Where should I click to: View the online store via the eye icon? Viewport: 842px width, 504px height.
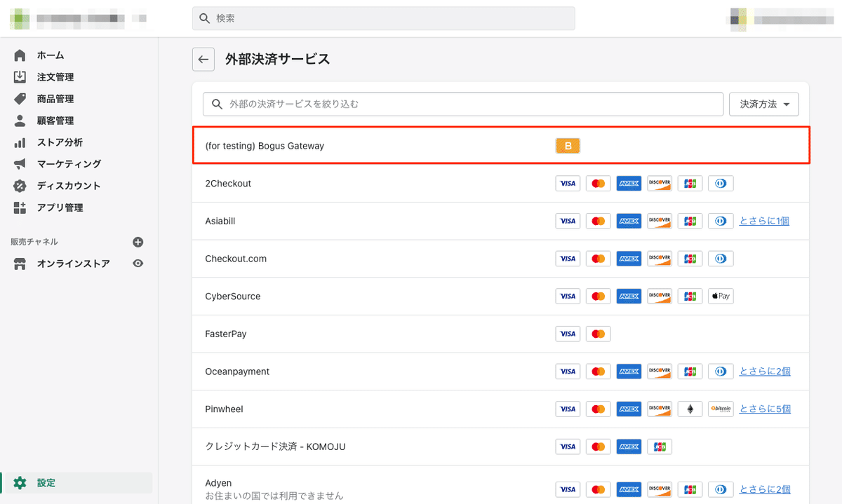pos(138,264)
